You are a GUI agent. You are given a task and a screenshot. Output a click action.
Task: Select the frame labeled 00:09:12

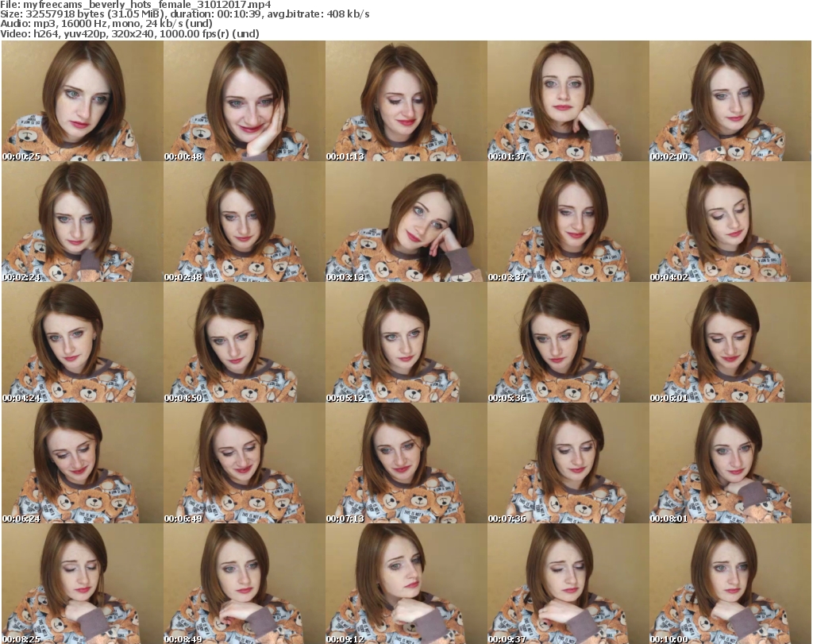pos(406,584)
